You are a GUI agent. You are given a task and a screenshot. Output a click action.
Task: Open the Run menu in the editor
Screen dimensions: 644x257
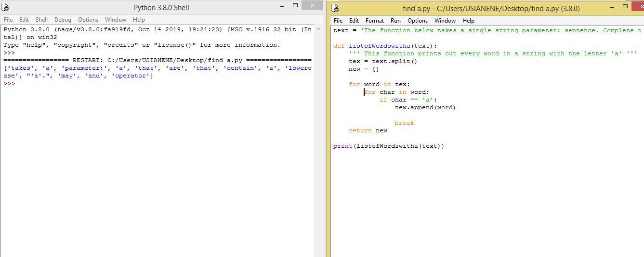[395, 21]
